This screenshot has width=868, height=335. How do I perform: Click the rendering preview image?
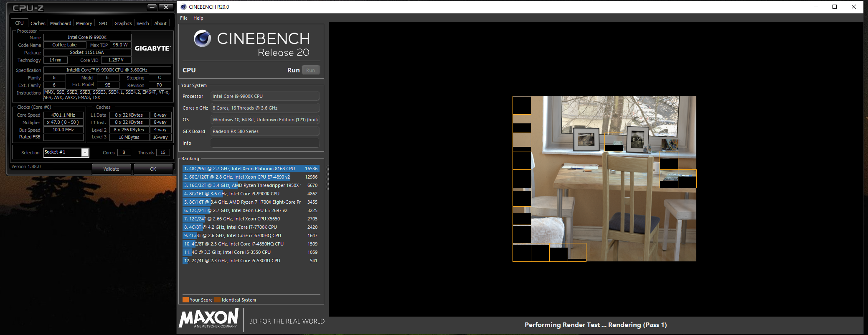(604, 179)
